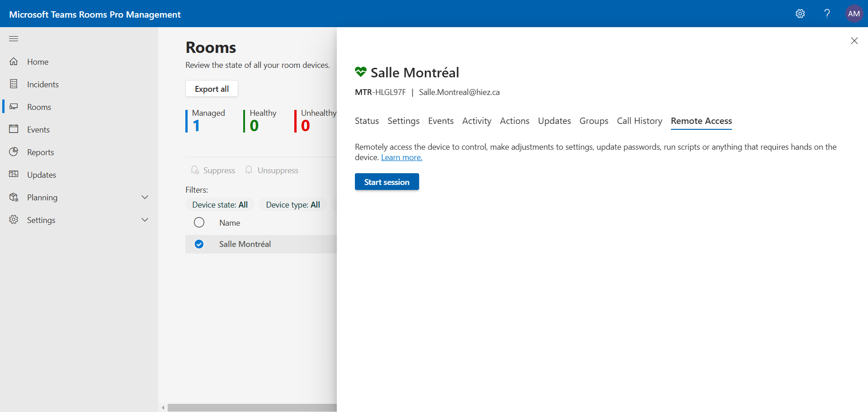Viewport: 868px width, 412px height.
Task: Collapse the hamburger navigation menu
Action: tap(14, 39)
